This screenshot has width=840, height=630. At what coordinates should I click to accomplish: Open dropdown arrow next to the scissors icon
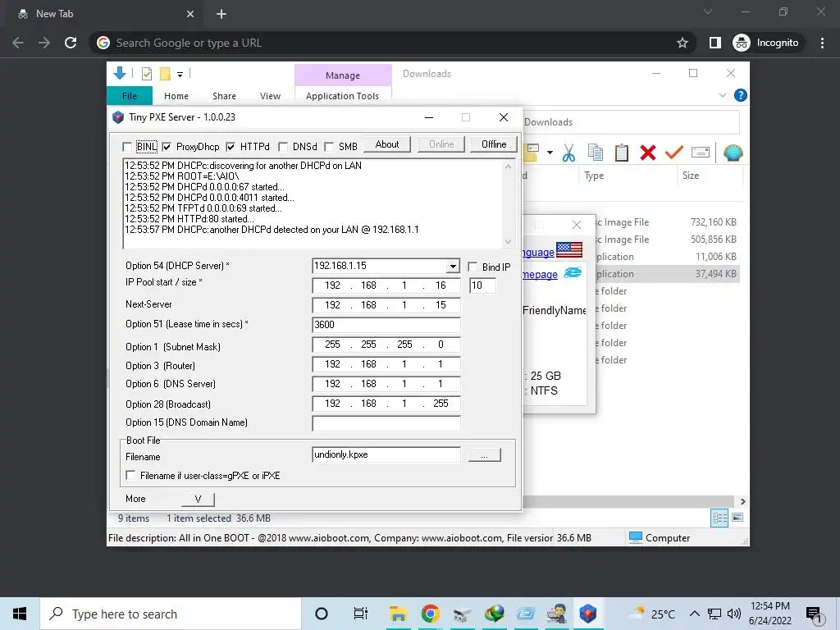pyautogui.click(x=550, y=153)
